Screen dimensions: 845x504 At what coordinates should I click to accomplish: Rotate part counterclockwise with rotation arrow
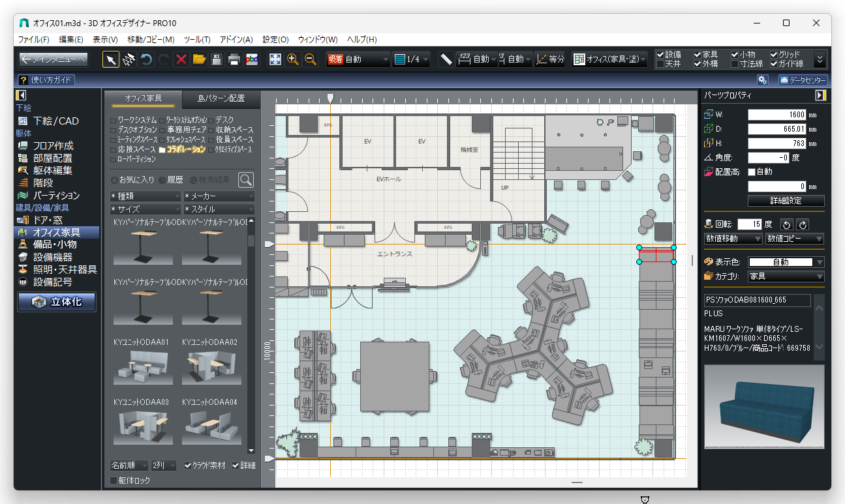[786, 224]
